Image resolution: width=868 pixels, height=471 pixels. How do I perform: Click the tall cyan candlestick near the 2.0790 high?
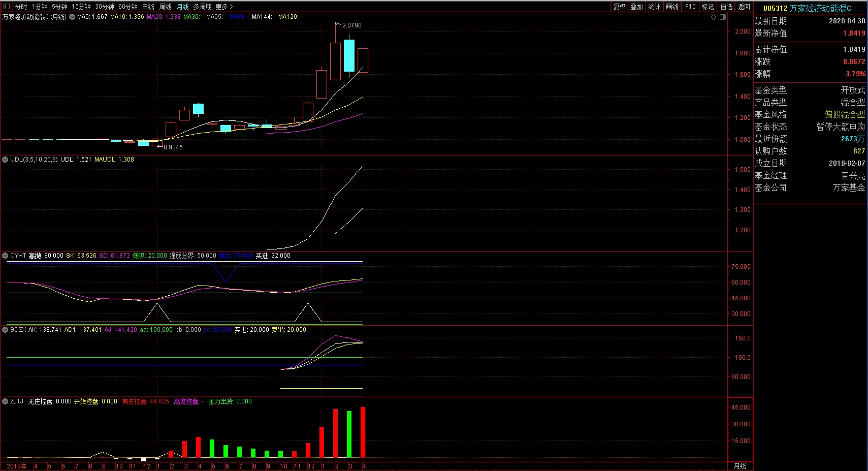click(349, 55)
